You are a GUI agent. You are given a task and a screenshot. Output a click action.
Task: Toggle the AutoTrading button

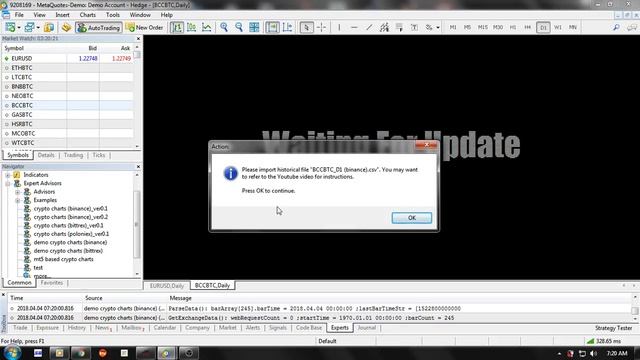[99, 27]
